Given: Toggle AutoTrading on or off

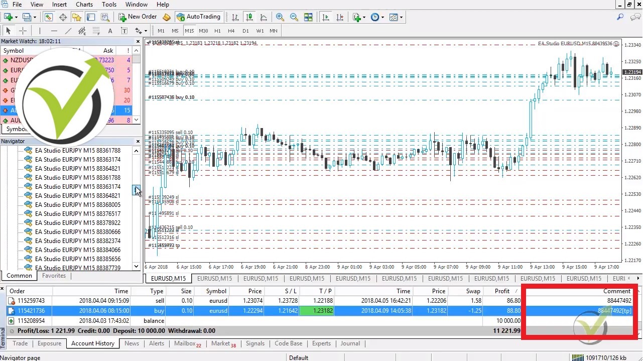Looking at the screenshot, I should pos(199,17).
